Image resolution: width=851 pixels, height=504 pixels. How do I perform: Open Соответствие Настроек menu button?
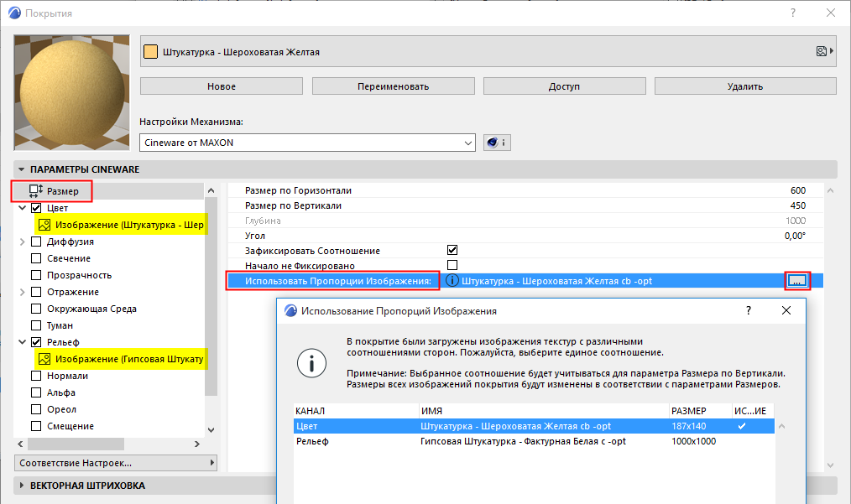click(x=115, y=463)
